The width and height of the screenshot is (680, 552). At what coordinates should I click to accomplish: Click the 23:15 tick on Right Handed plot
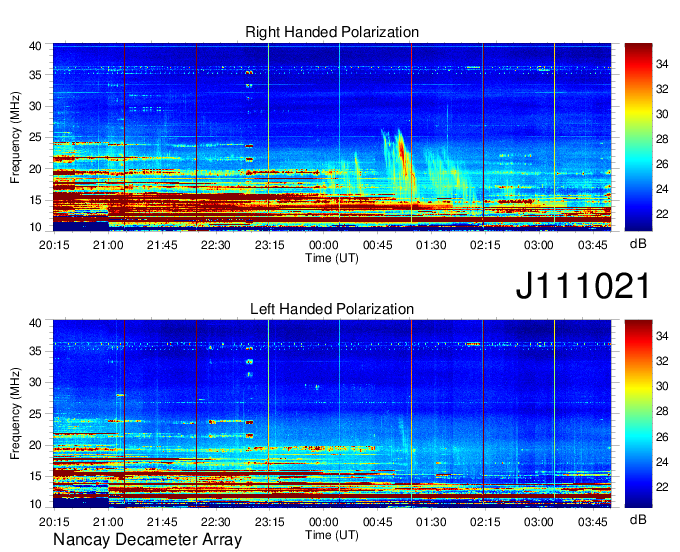(269, 245)
